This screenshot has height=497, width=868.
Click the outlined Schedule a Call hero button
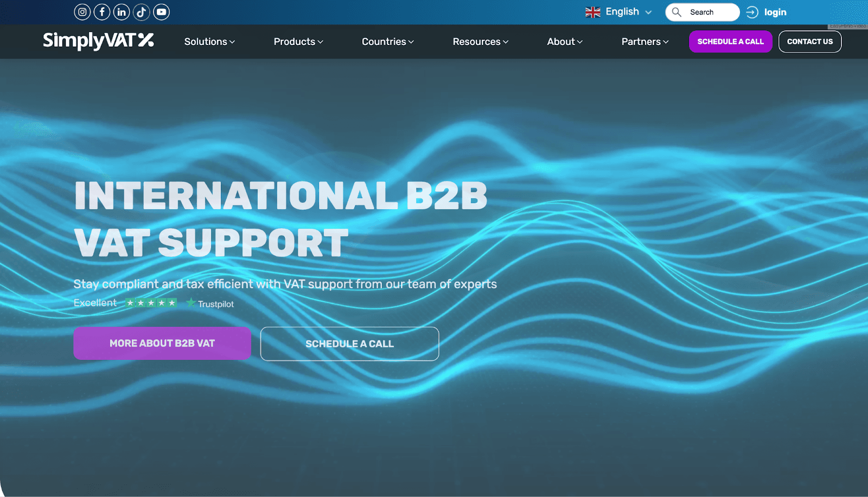(349, 344)
